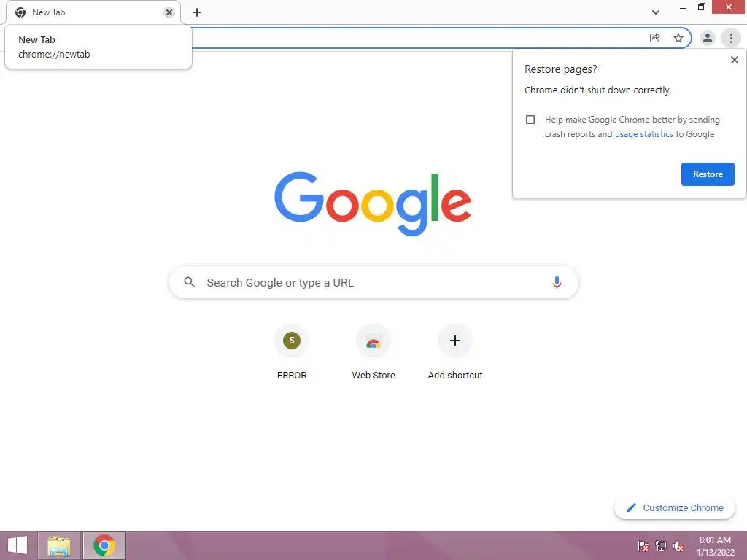747x560 pixels.
Task: Click the Google logo
Action: 373,204
